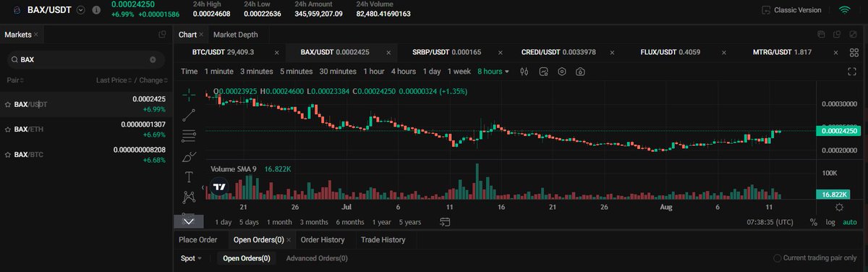Open chart settings hexagon icon

[x=561, y=72]
